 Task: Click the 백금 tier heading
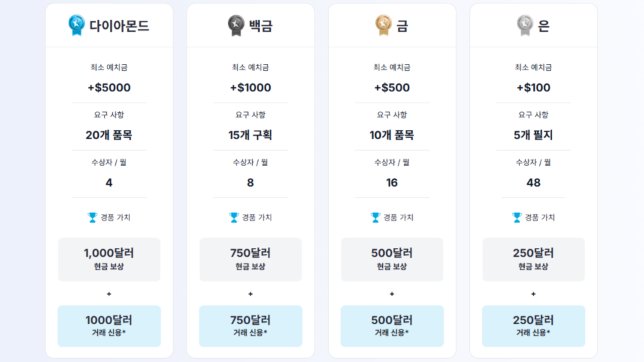coord(261,27)
